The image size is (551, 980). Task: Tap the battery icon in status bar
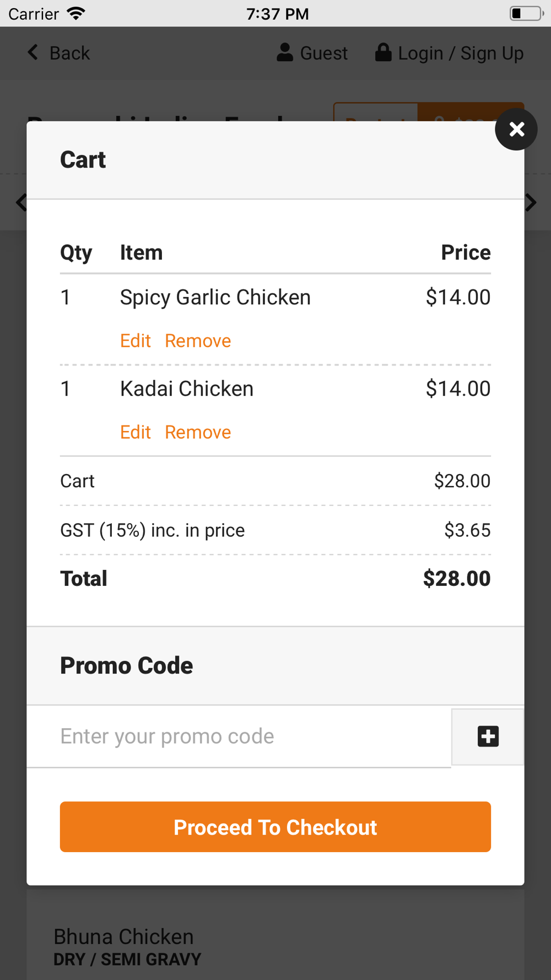click(x=526, y=13)
